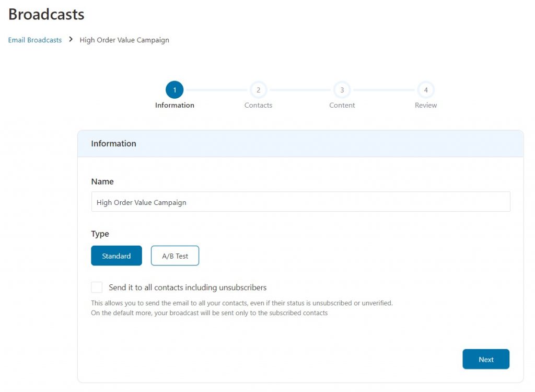This screenshot has width=535, height=392.
Task: Open the Email Broadcasts breadcrumb link
Action: click(35, 40)
